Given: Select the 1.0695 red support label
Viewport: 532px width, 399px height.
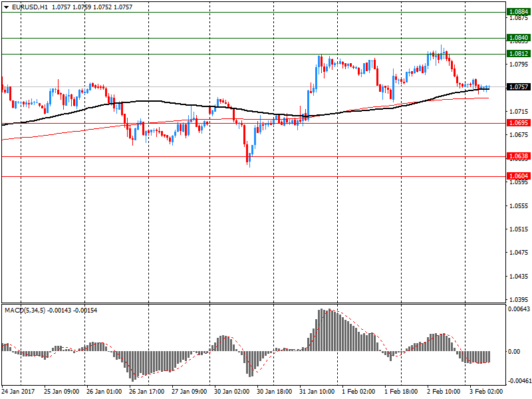Looking at the screenshot, I should [x=519, y=123].
